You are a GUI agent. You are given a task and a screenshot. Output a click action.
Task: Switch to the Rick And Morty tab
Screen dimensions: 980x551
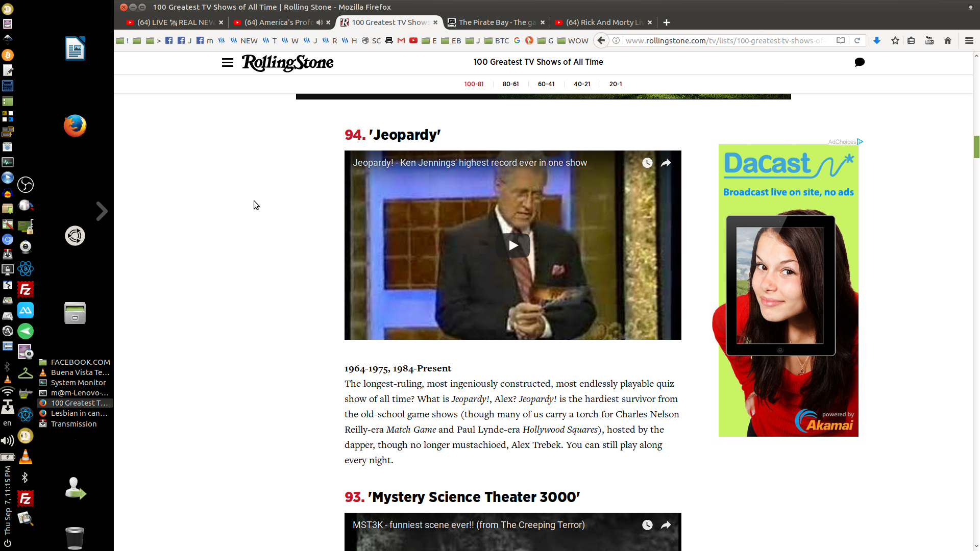[x=604, y=22]
